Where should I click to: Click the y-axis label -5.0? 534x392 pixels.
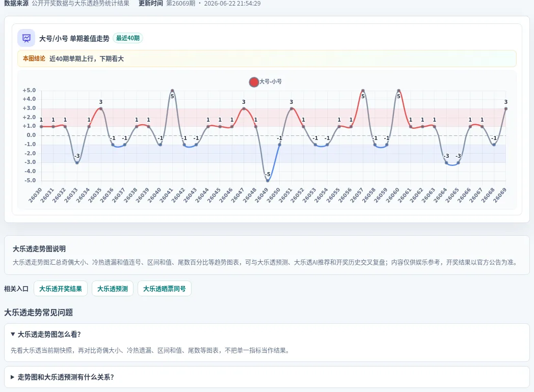[x=30, y=180]
